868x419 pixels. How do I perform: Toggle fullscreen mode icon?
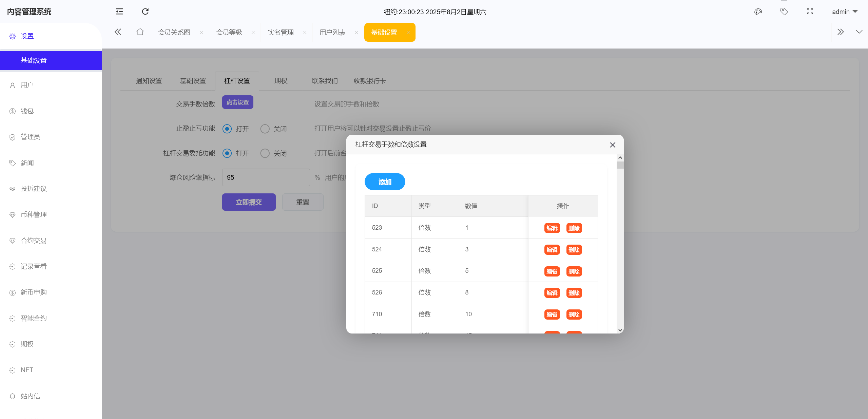[810, 12]
